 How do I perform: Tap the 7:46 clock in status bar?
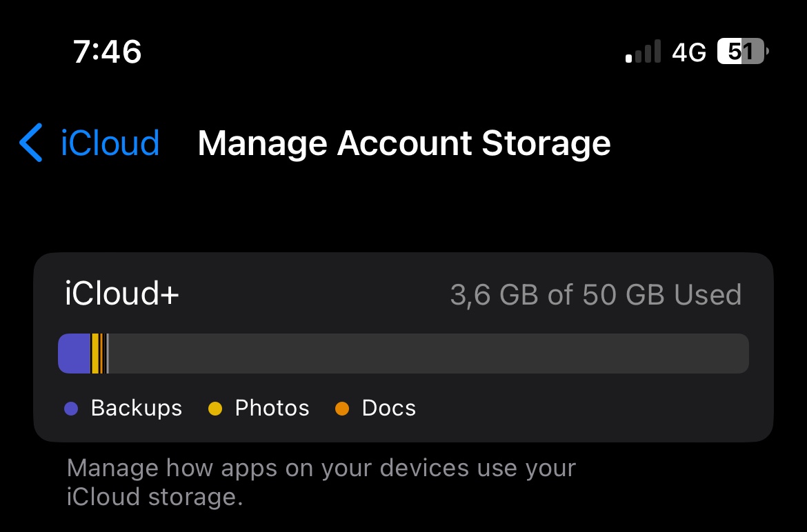click(x=107, y=52)
